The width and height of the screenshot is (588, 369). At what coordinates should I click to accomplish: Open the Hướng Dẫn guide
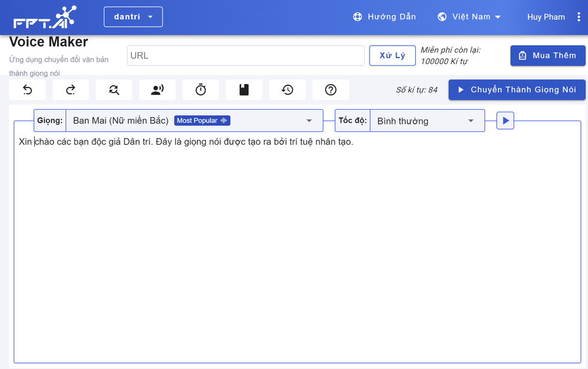[384, 17]
